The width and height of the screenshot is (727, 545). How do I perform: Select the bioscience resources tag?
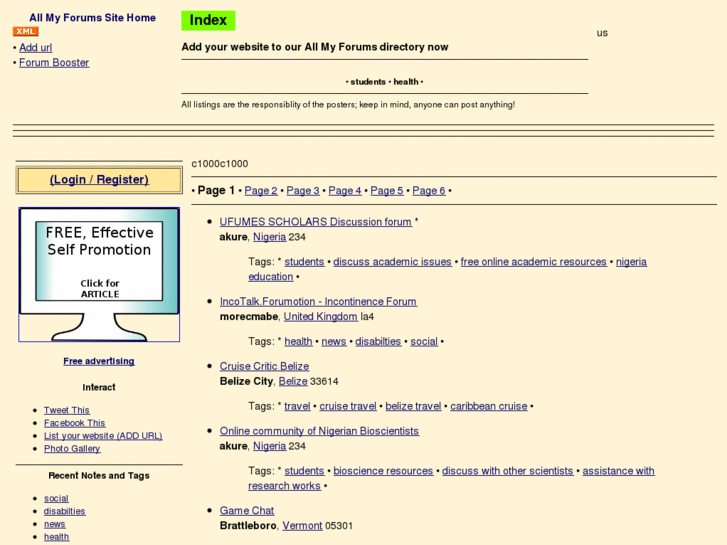(x=383, y=471)
